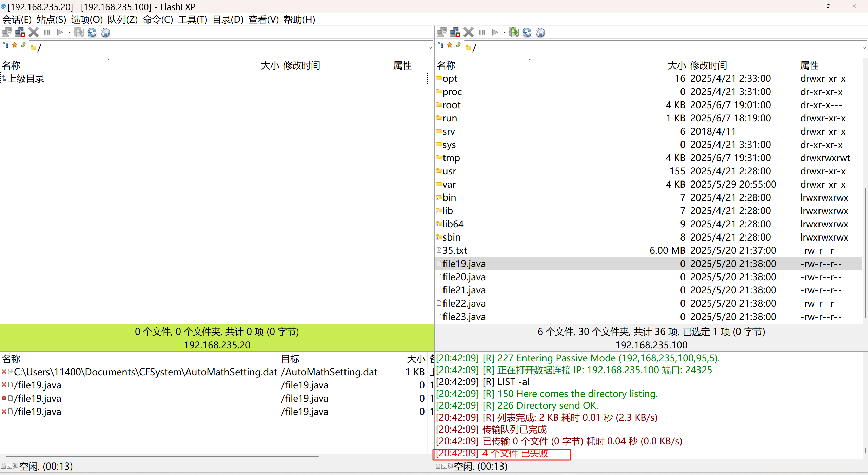
Task: Click left pane refresh icon
Action: pos(92,33)
